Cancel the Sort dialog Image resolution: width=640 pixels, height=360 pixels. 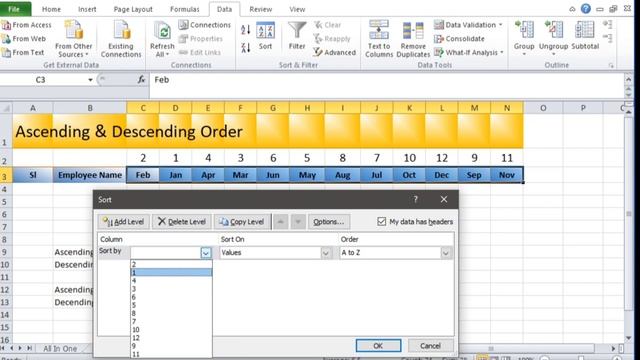click(431, 346)
